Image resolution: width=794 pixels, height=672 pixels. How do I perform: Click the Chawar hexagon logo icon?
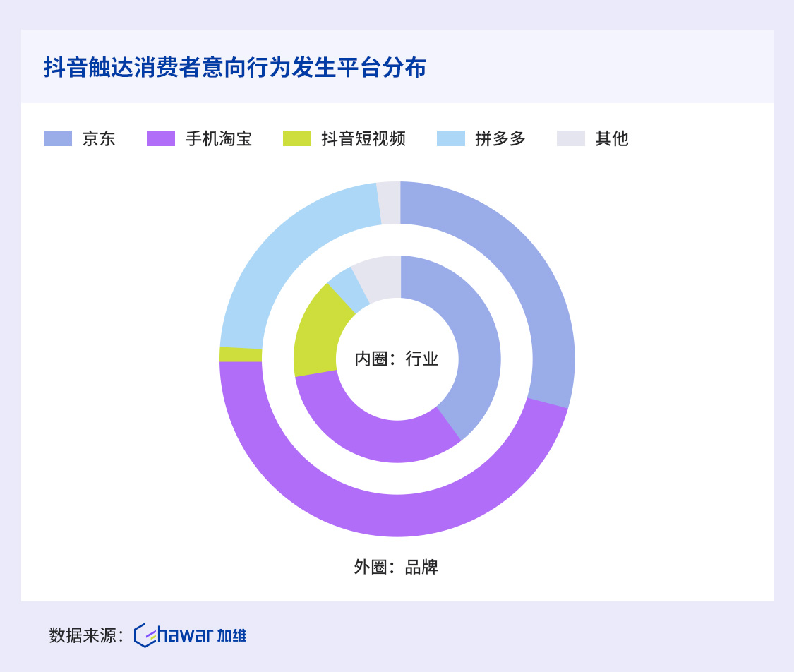click(x=145, y=635)
